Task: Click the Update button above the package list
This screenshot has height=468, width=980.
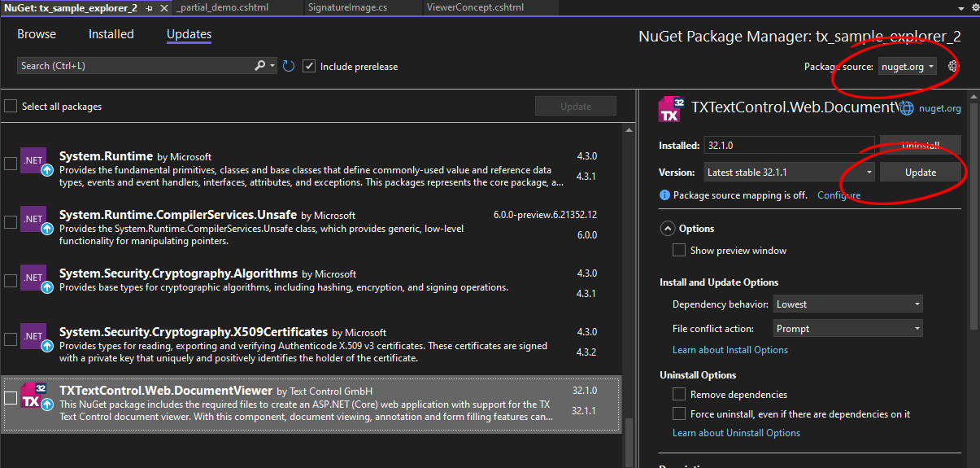Action: coord(575,107)
